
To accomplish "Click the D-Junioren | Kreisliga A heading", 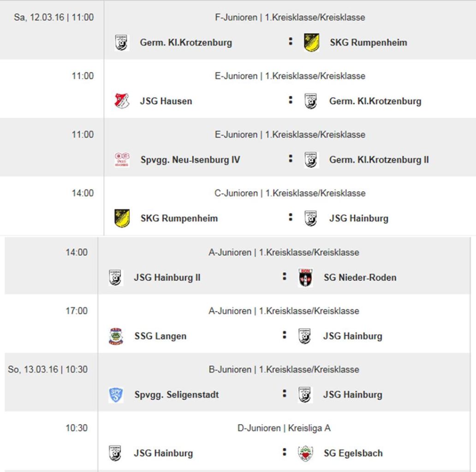I will point(284,428).
